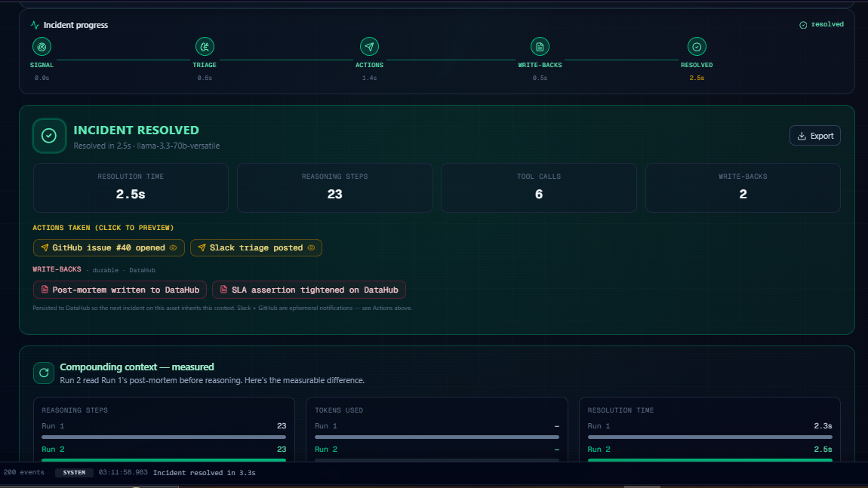Click the 'resolved' status label
The image size is (868, 488).
(827, 24)
